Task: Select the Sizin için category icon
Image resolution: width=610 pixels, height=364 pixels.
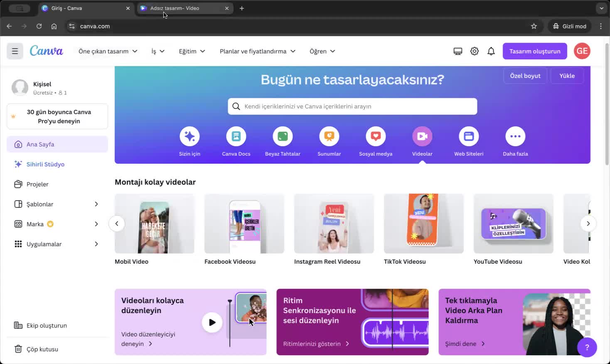Action: (x=189, y=136)
